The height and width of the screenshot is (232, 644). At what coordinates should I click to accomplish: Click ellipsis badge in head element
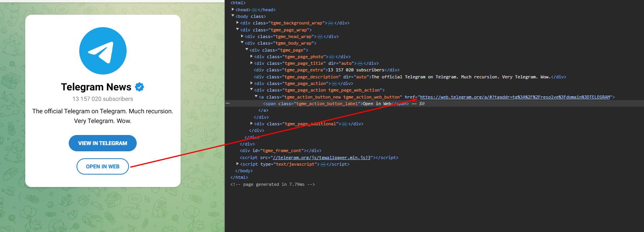(x=254, y=10)
